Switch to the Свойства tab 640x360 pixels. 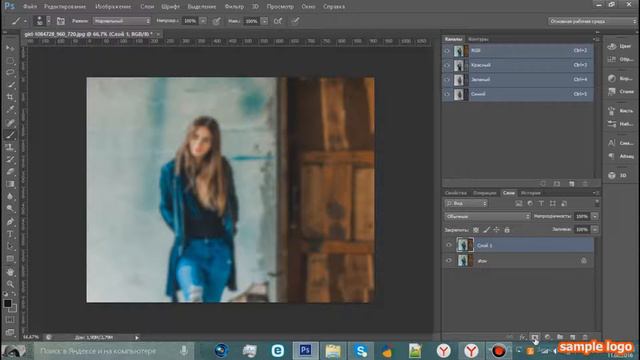[456, 193]
